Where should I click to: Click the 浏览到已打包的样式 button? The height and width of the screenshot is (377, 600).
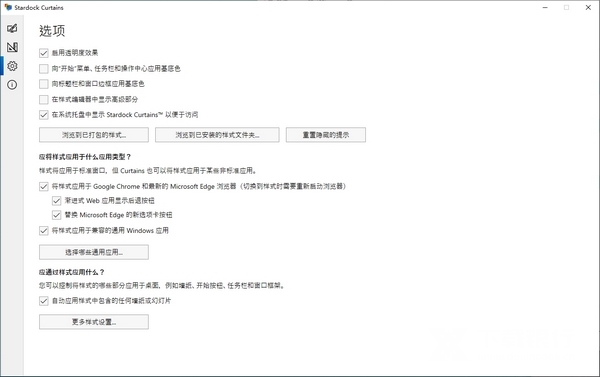(x=94, y=135)
